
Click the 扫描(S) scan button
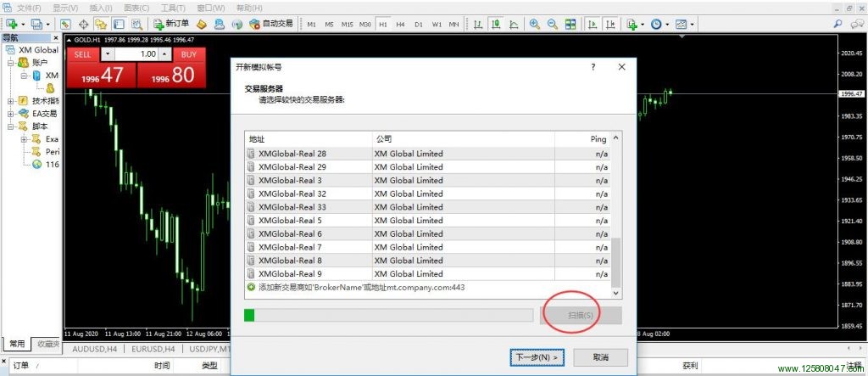click(x=581, y=315)
